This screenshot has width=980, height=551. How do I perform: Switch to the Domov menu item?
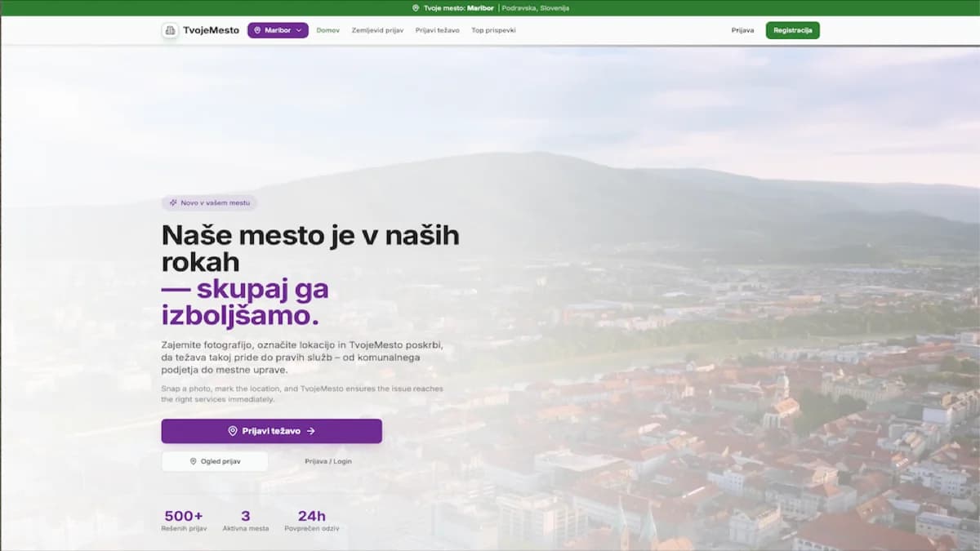[327, 30]
